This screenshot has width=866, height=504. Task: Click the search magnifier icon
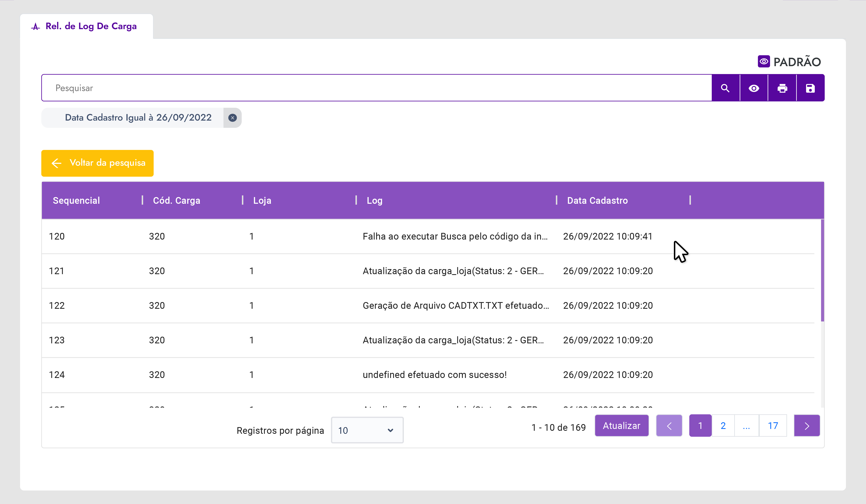point(725,88)
